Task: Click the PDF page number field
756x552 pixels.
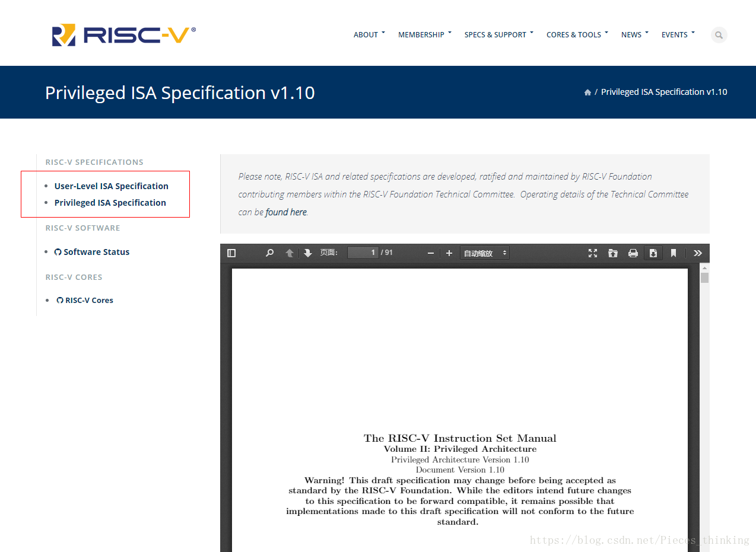Action: [x=363, y=253]
